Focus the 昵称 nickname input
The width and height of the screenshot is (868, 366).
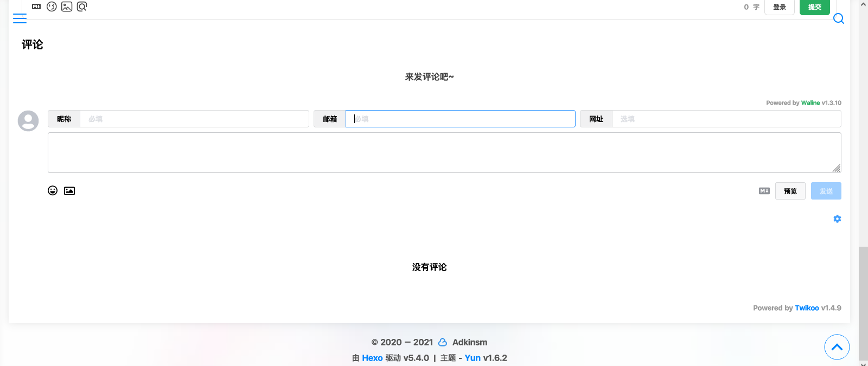[194, 119]
